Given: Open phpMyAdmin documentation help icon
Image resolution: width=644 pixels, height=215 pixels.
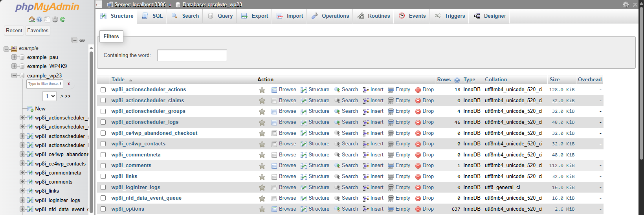Looking at the screenshot, I should [x=40, y=19].
